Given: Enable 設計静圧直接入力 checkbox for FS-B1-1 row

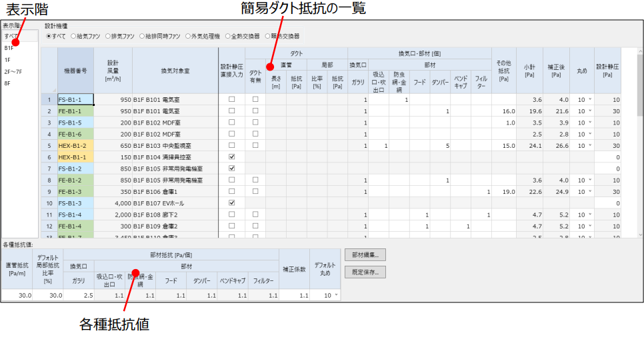Looking at the screenshot, I should tap(231, 100).
